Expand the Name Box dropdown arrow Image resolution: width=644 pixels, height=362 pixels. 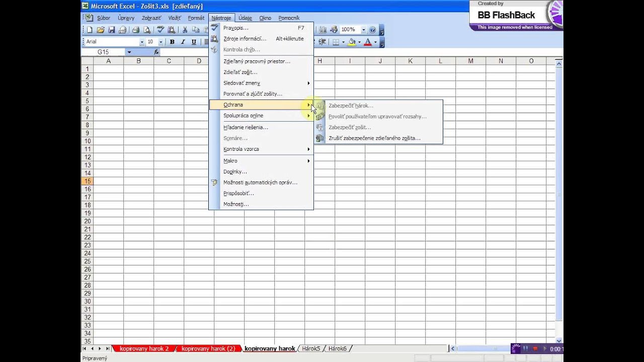(129, 52)
